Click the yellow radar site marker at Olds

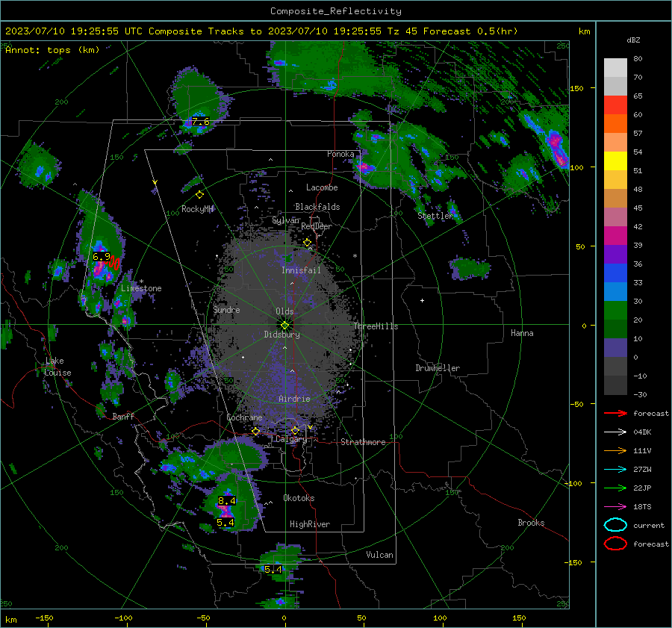point(285,325)
